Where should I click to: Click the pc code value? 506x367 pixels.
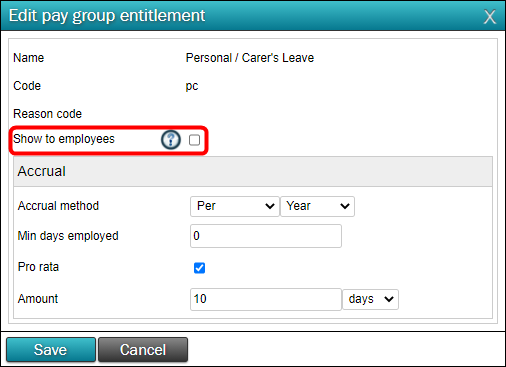[192, 86]
